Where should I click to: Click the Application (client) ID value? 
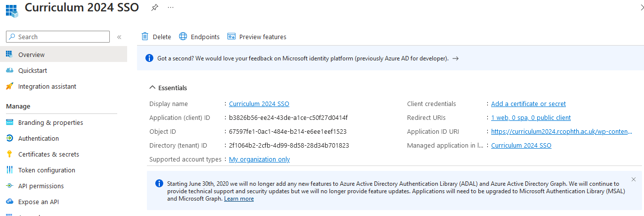click(288, 117)
